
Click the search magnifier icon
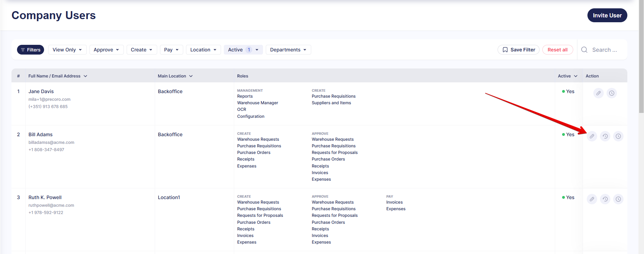pyautogui.click(x=584, y=50)
